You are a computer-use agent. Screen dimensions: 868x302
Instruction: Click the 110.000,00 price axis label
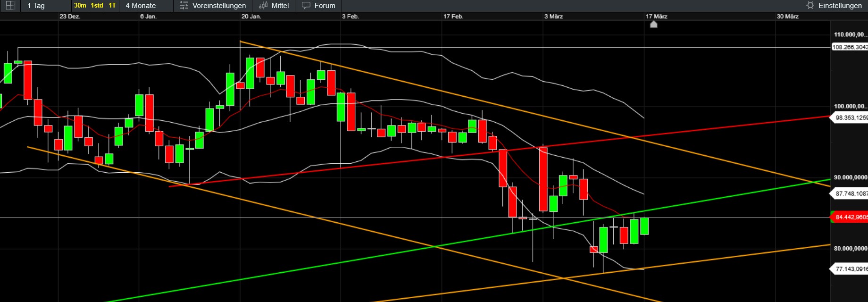[851, 34]
